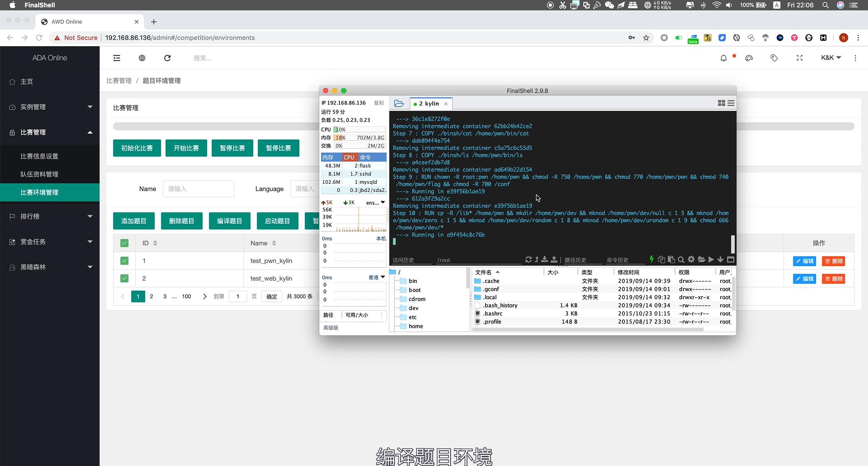The image size is (868, 466).
Task: Click the down arrow icon in terminal toolbar
Action: click(x=721, y=260)
